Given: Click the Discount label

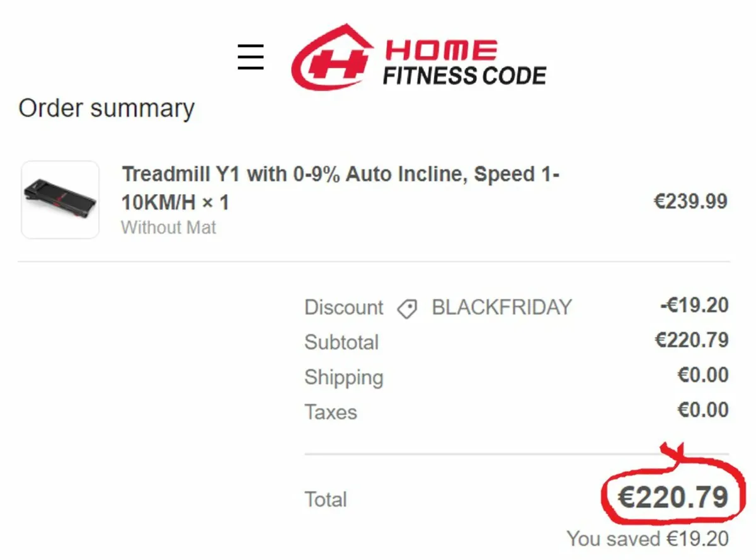Looking at the screenshot, I should [343, 307].
